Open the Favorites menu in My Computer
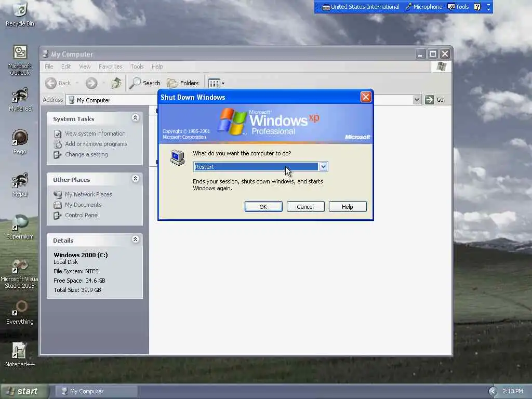 [110, 66]
